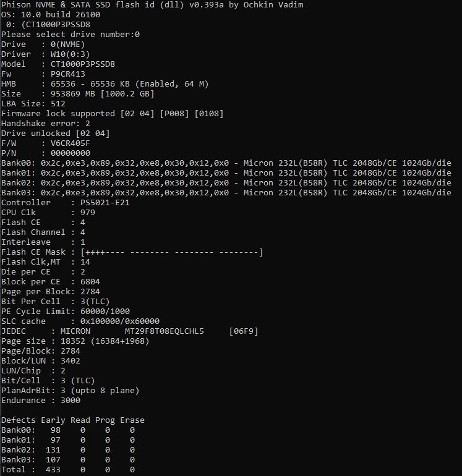This screenshot has width=462, height=476.
Task: Click the Total defects 433 row
Action: (68, 470)
